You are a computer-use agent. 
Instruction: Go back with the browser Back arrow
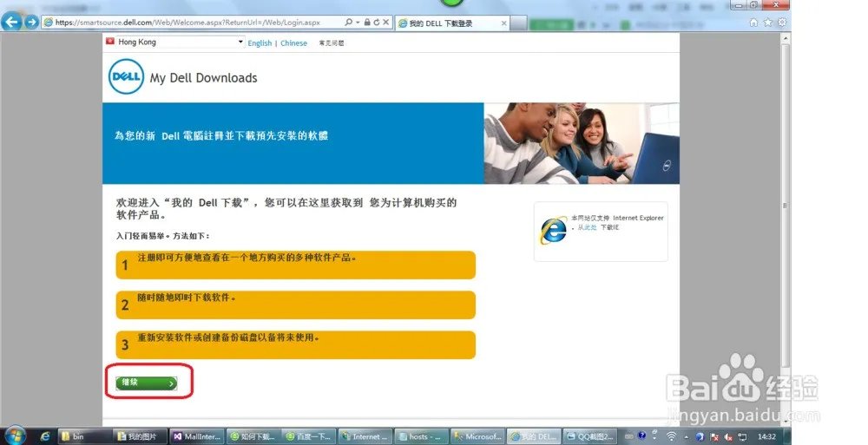tap(11, 23)
